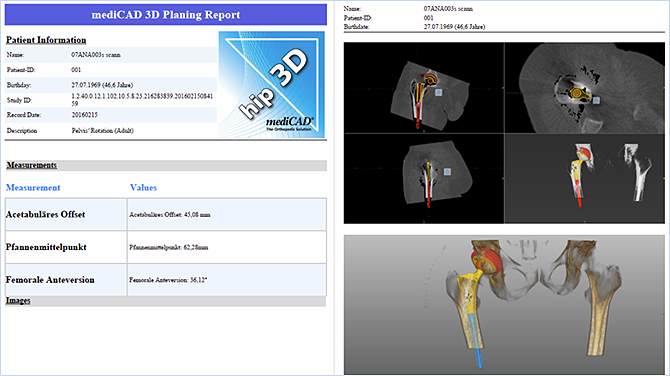The image size is (670, 376).
Task: Click the hip 3D mediCAD logo image
Action: click(x=272, y=85)
